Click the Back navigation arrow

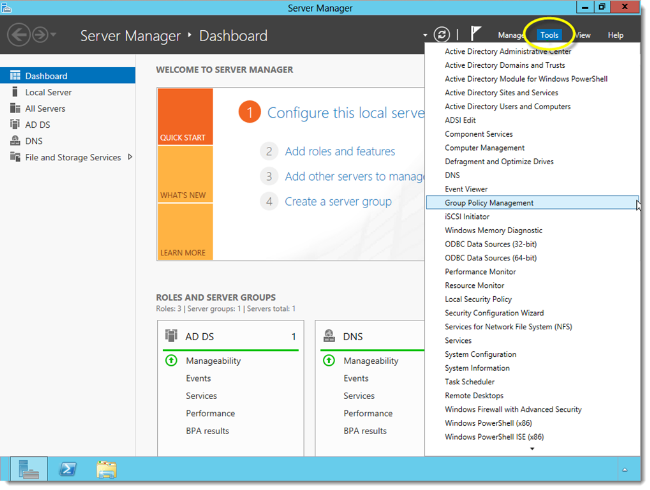[x=19, y=35]
